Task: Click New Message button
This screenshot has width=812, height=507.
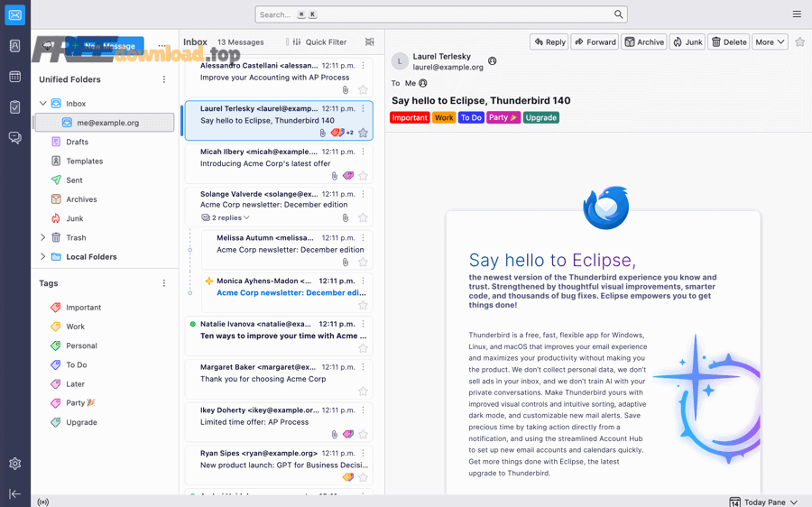Action: coord(105,46)
